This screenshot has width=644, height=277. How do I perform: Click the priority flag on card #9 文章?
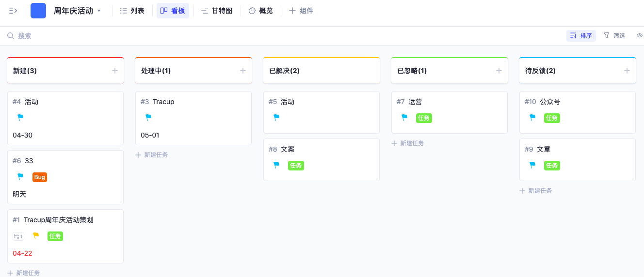click(532, 165)
